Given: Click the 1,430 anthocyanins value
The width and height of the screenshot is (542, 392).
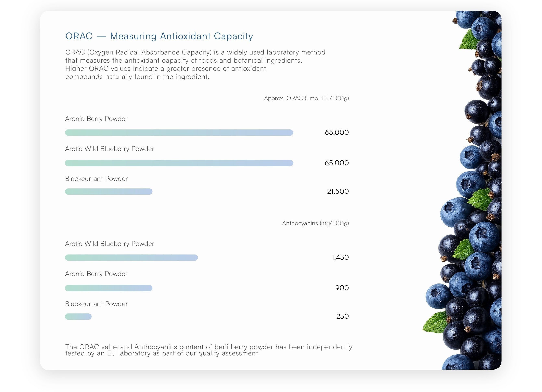Looking at the screenshot, I should (340, 257).
